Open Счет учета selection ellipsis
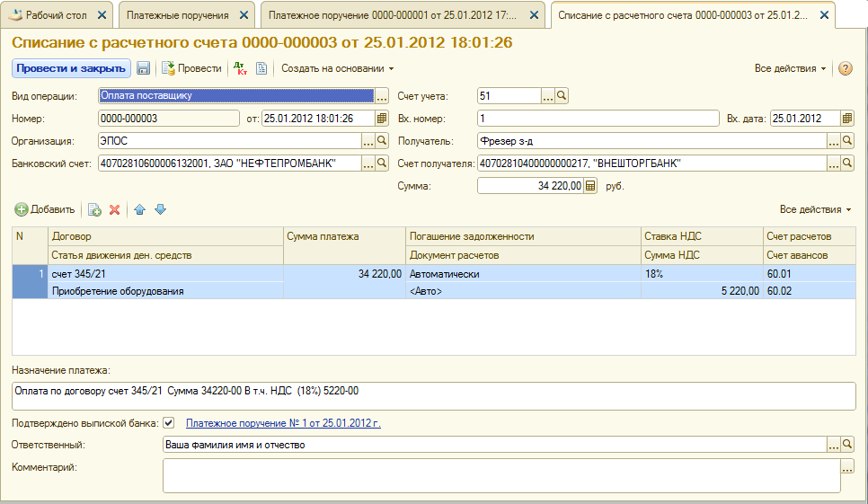The image size is (868, 504). point(547,96)
